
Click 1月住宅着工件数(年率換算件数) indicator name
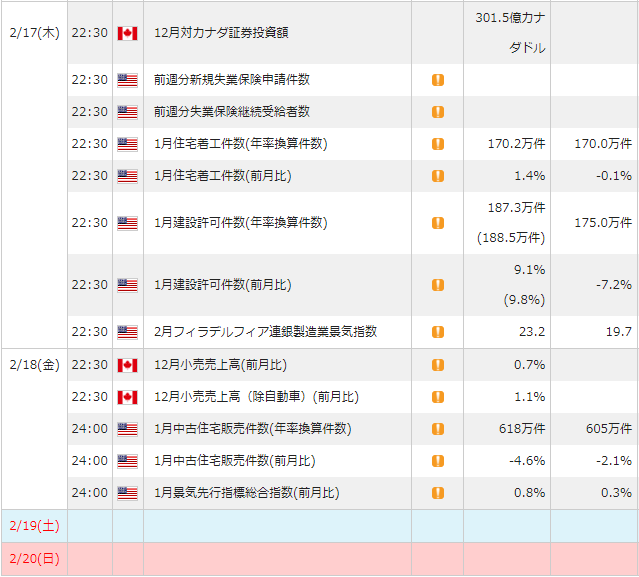tap(241, 144)
